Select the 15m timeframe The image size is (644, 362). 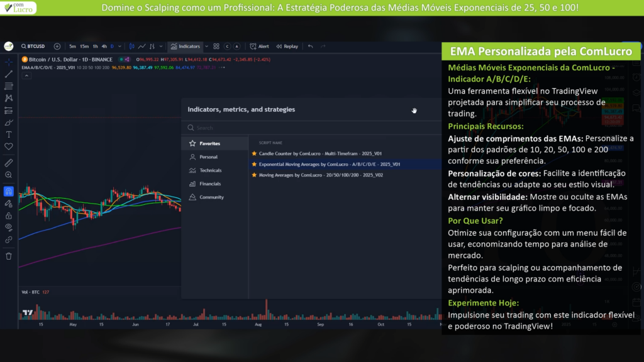[84, 47]
